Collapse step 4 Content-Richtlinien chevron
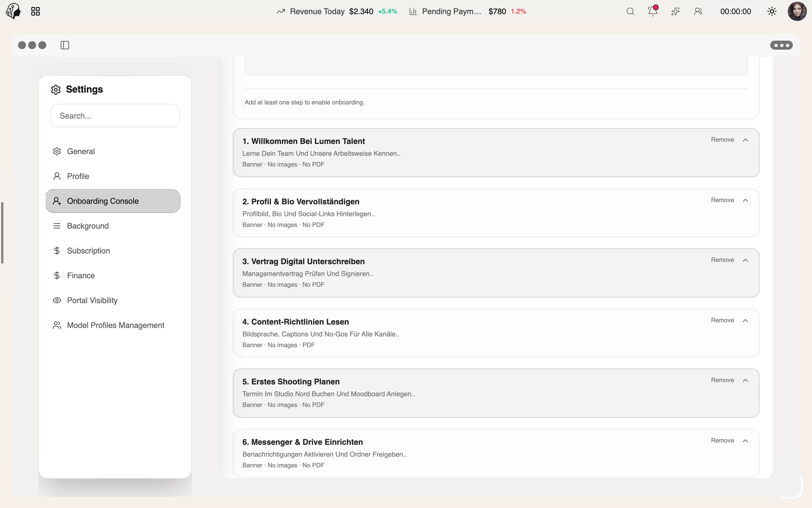The height and width of the screenshot is (508, 812). coord(745,321)
